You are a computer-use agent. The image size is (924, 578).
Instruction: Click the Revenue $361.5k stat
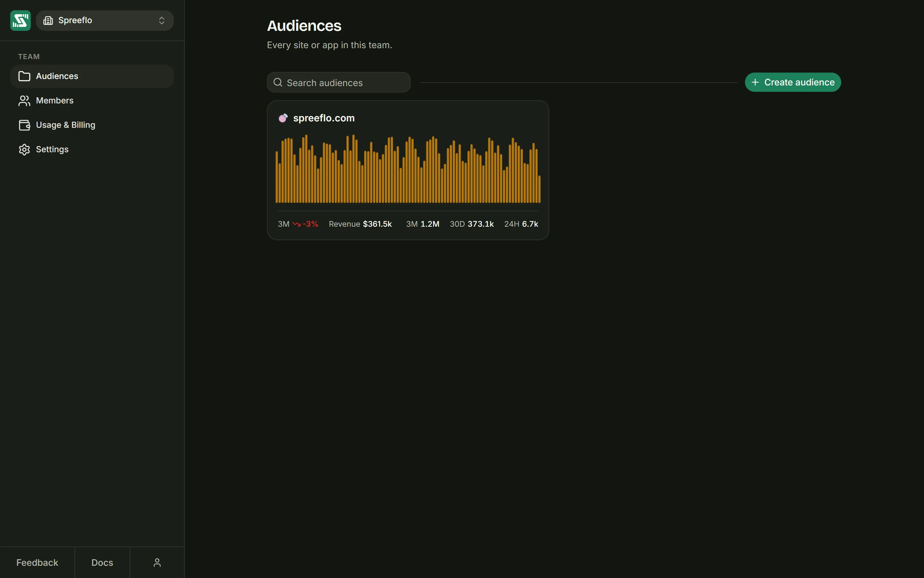click(360, 224)
